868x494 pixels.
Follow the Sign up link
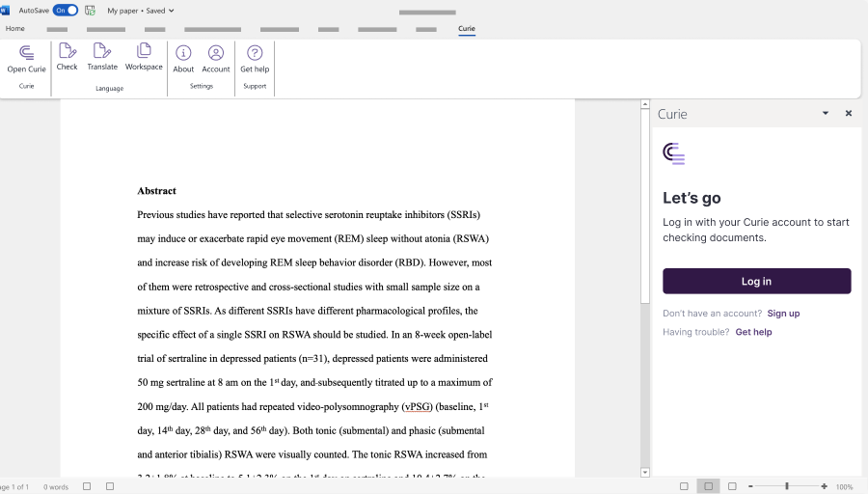[783, 314]
